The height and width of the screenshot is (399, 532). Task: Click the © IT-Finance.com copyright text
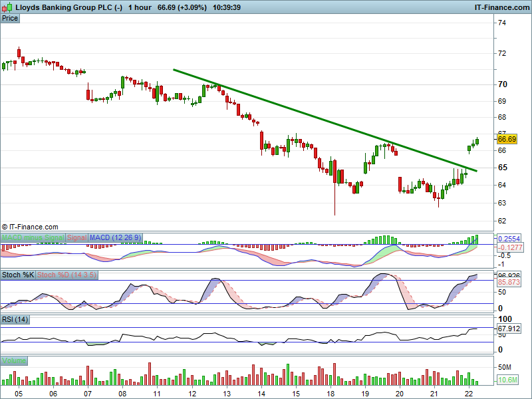(30, 227)
